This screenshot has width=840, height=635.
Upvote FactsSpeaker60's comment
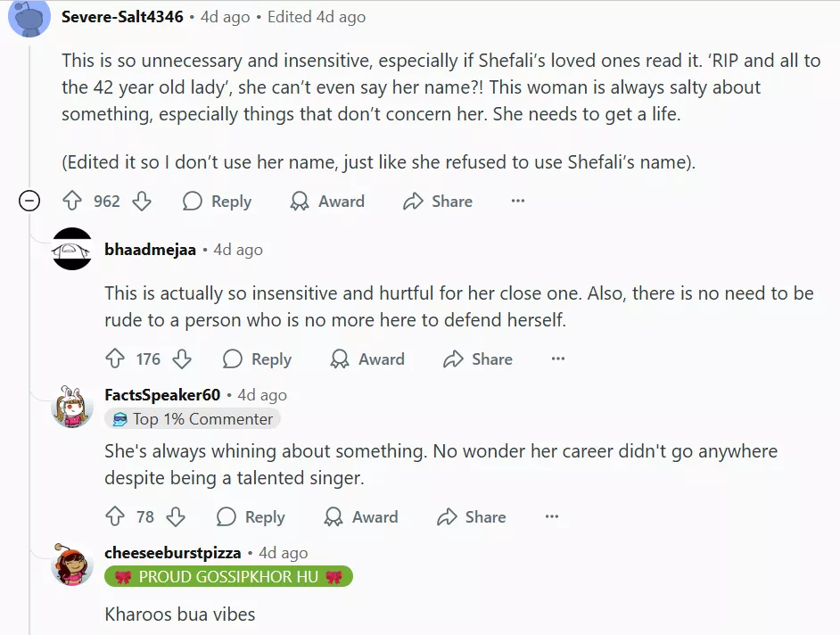point(115,517)
